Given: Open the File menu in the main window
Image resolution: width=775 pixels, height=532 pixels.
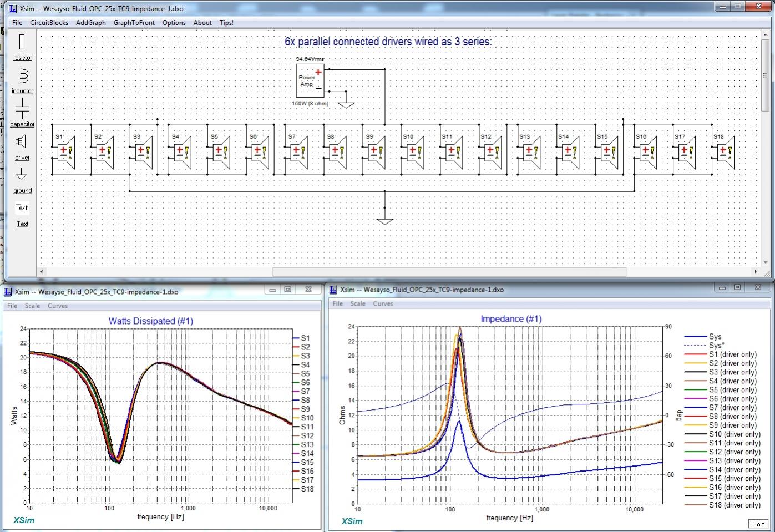Looking at the screenshot, I should point(17,23).
